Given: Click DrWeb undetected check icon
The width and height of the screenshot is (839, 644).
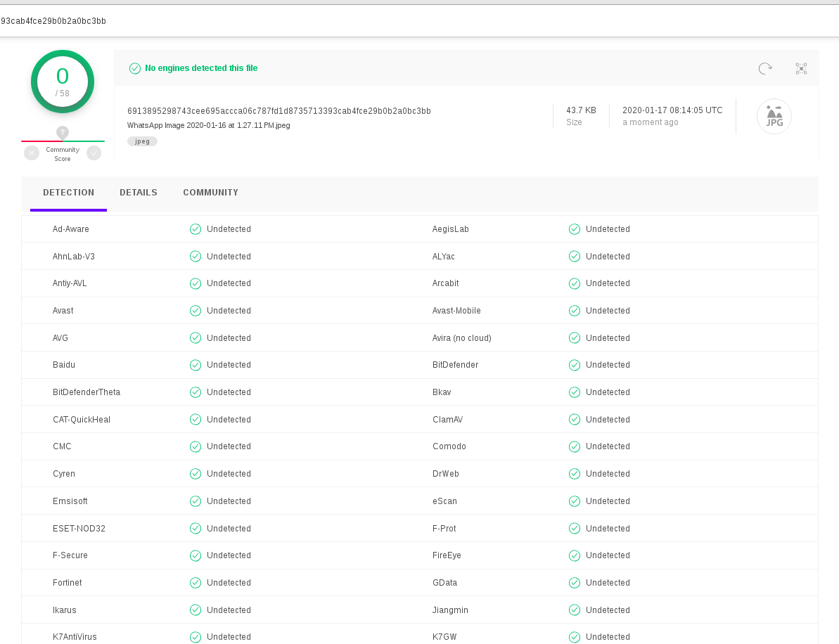Looking at the screenshot, I should [574, 474].
